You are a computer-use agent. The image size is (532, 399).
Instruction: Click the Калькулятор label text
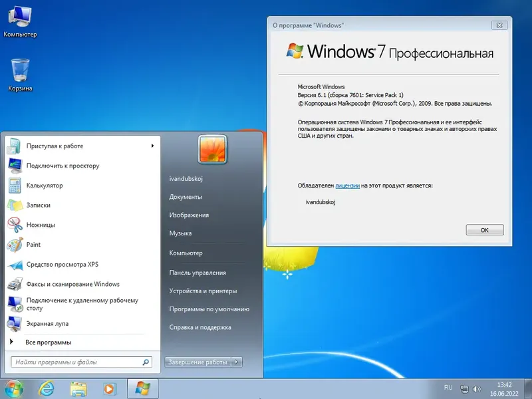(45, 186)
